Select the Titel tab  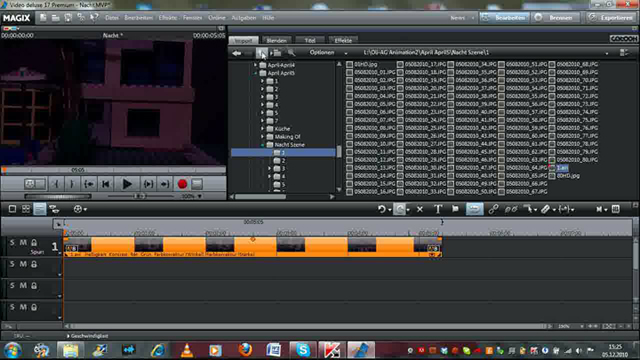(310, 40)
